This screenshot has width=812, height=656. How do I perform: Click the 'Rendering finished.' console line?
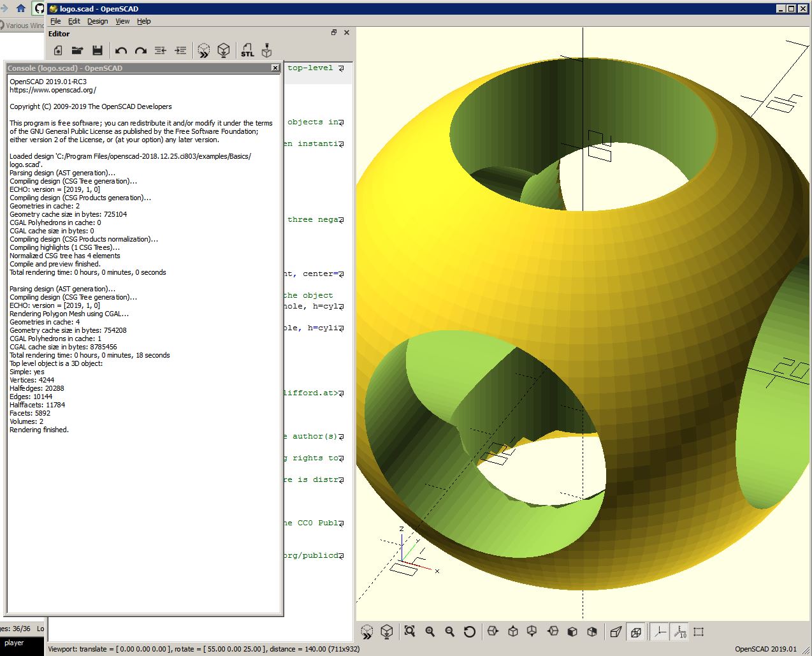[39, 430]
